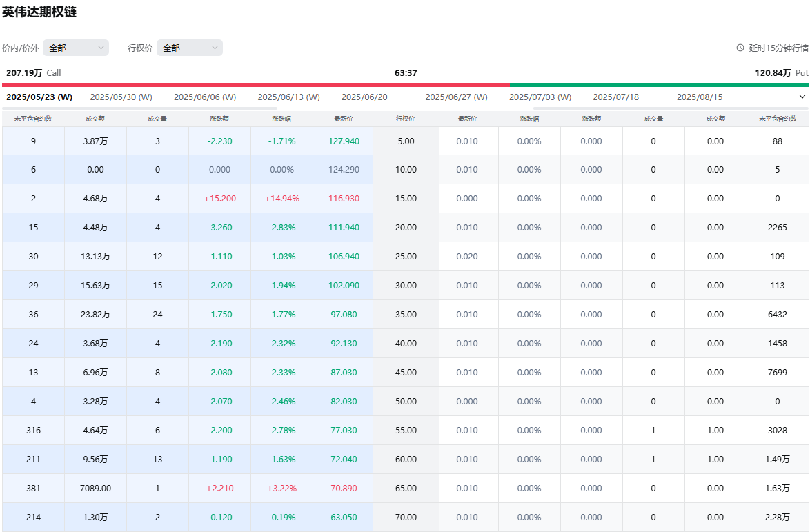Open the 行权价 全部 dropdown
The image size is (810, 532).
[x=190, y=48]
